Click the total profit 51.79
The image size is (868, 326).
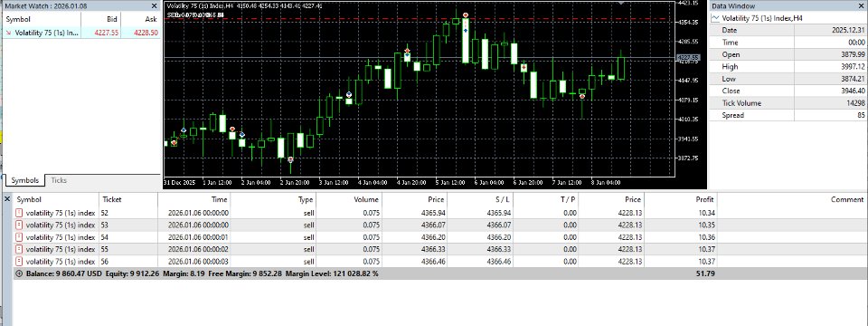click(x=706, y=273)
